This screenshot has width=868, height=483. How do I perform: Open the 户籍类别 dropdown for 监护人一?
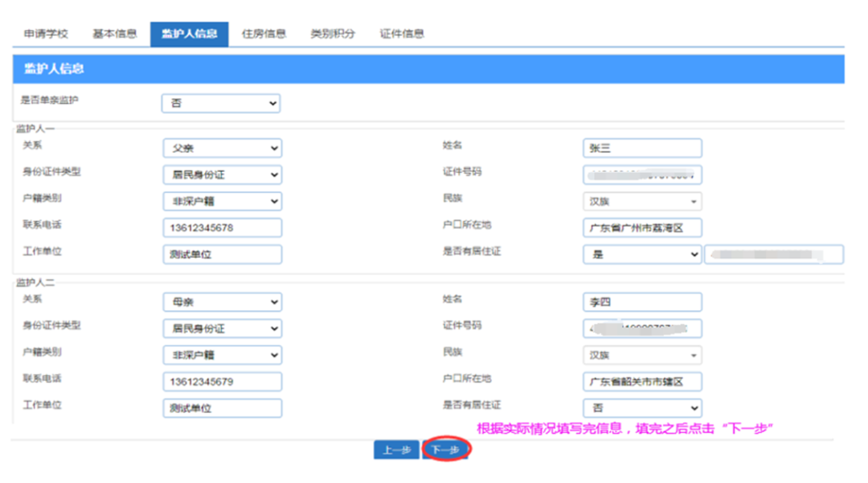223,201
